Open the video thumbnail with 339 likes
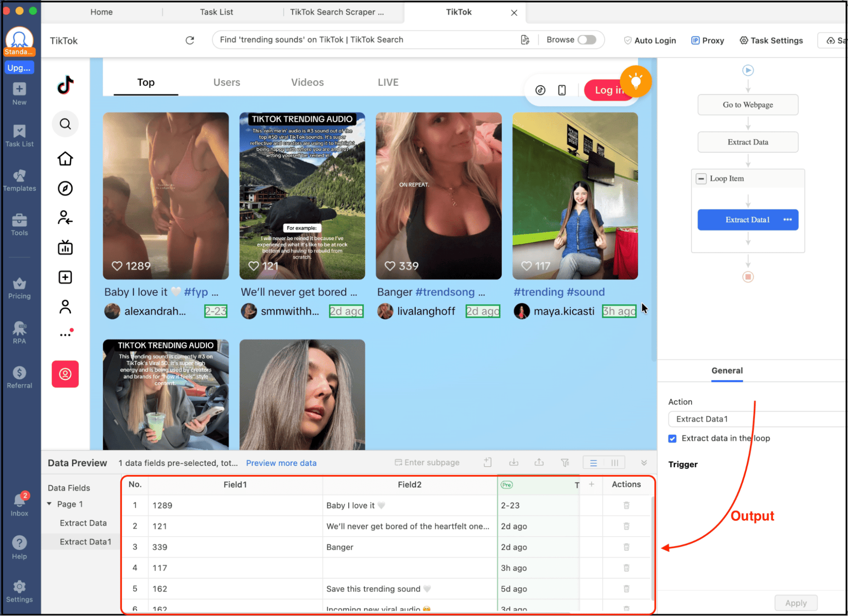The image size is (848, 616). (439, 196)
